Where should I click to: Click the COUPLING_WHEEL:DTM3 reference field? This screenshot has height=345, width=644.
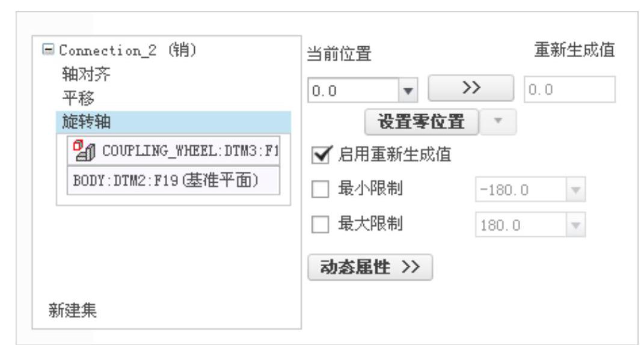coord(173,151)
